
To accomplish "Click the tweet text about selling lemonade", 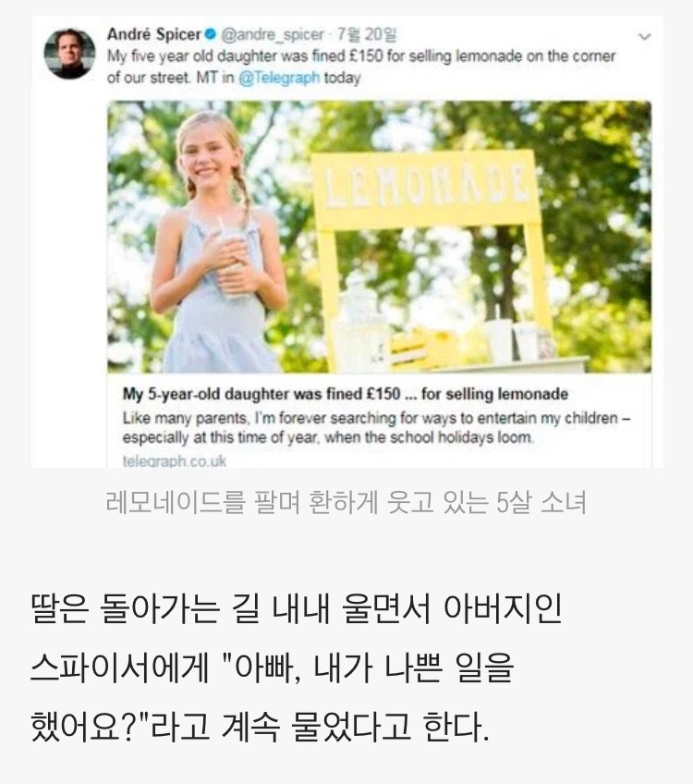I will coord(361,67).
